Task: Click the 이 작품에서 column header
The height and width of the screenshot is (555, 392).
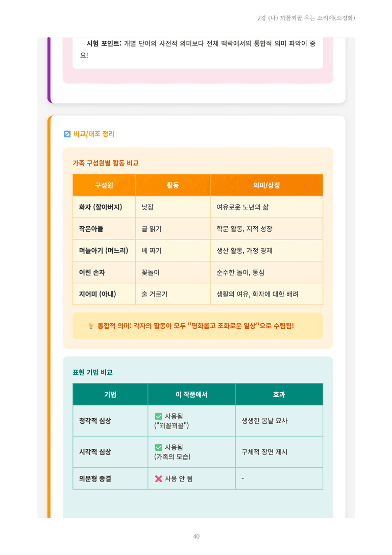Action: 191,394
